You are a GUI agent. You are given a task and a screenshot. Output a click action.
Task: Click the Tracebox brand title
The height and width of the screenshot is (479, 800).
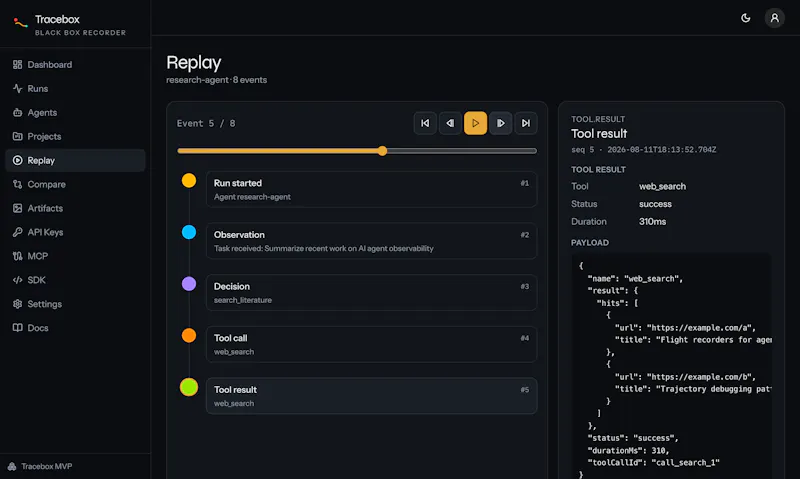point(57,19)
